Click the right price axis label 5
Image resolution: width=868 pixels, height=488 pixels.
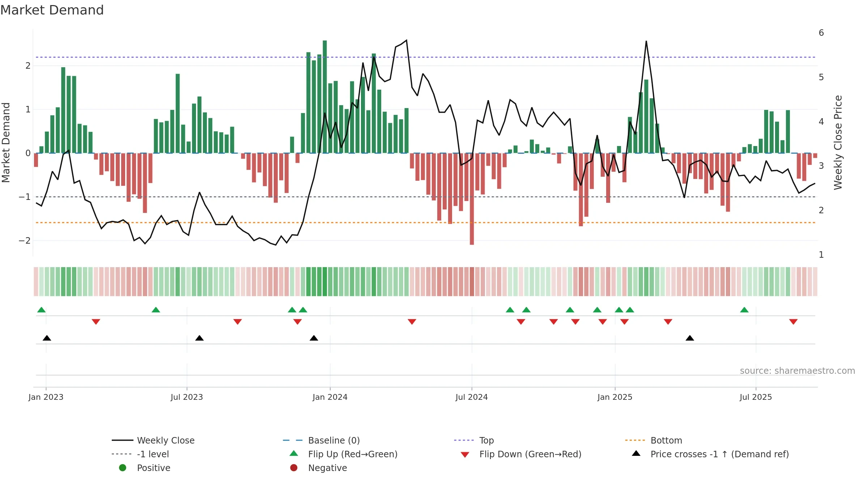click(821, 77)
